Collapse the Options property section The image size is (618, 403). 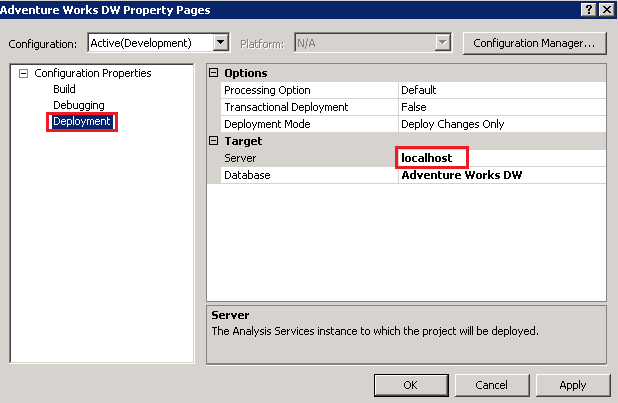click(x=213, y=73)
